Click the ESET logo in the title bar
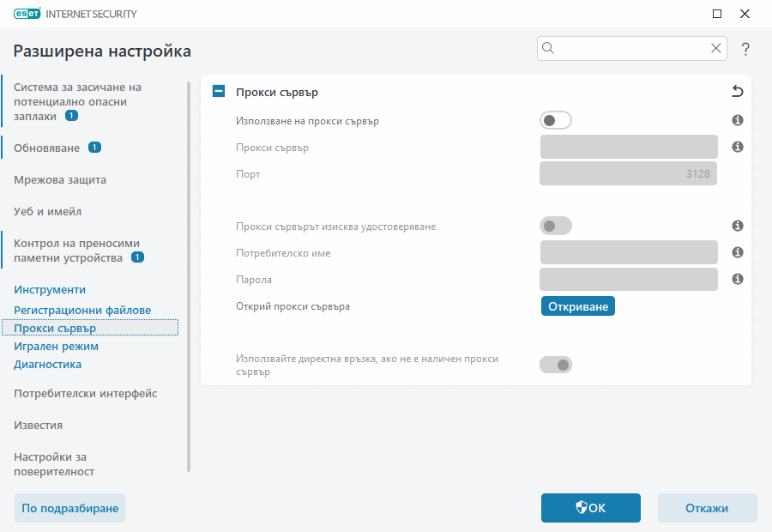772x532 pixels. click(27, 14)
